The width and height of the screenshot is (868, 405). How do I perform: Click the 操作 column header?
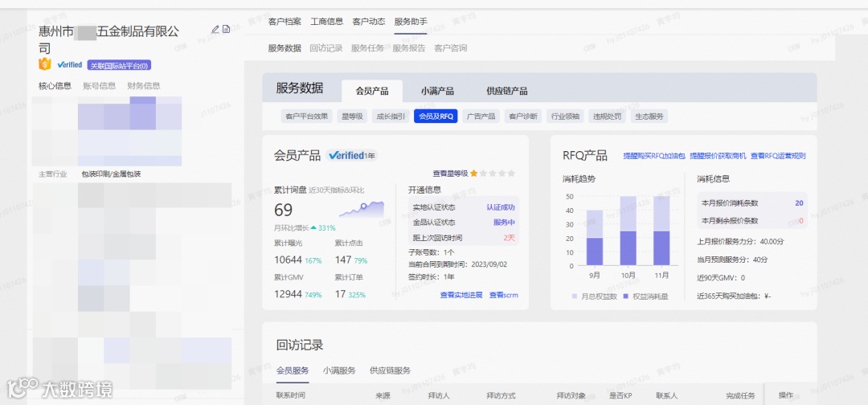pos(786,395)
